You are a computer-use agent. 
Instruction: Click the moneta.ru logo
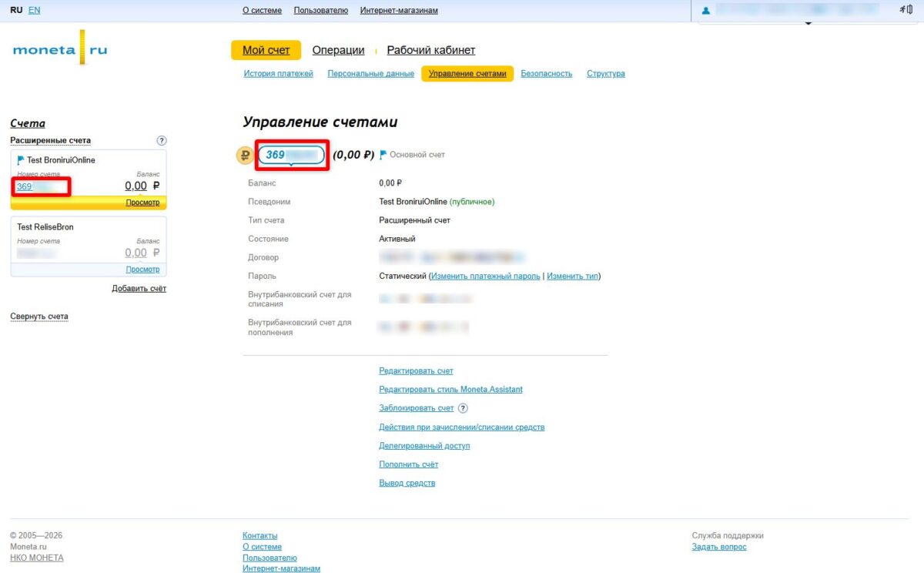60,49
